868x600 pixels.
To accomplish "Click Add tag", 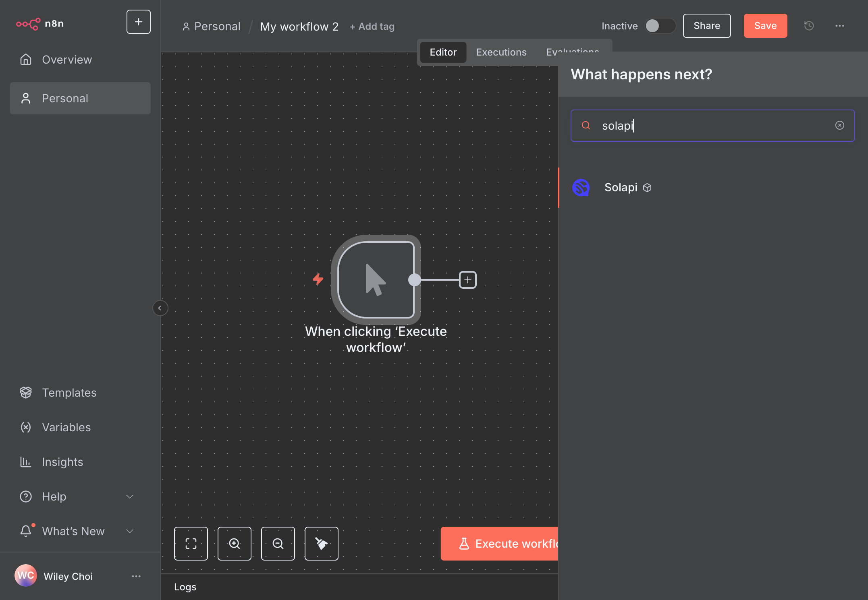I will click(372, 26).
